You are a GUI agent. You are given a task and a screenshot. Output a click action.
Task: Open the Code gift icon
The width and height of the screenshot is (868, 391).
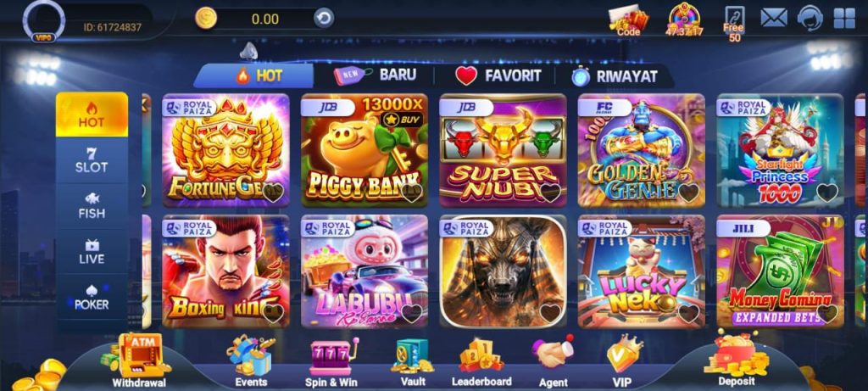pyautogui.click(x=628, y=20)
